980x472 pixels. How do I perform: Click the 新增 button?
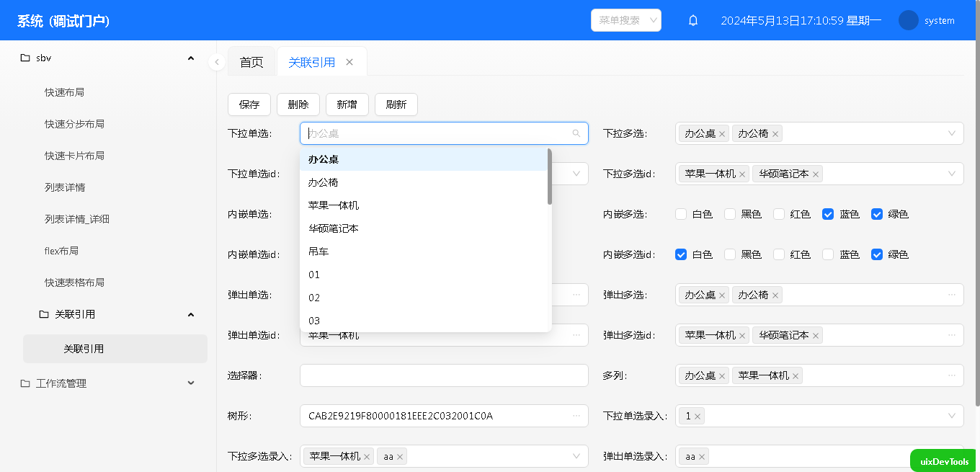click(347, 104)
